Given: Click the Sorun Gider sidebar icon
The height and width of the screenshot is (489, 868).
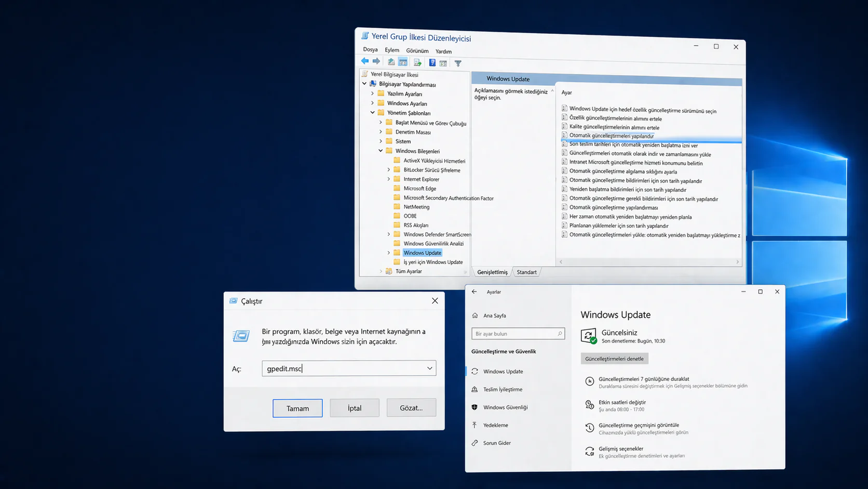Looking at the screenshot, I should coord(474,443).
